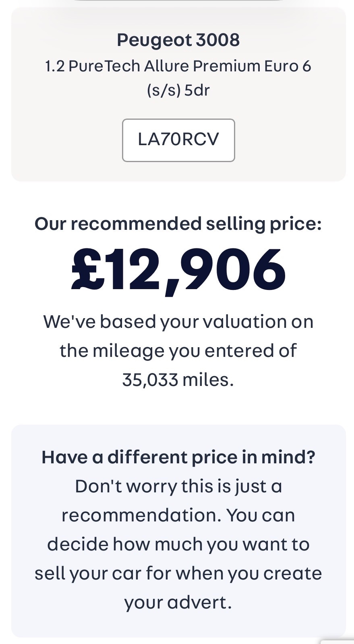Tap the reCAPTCHA badge in the corner
Image resolution: width=354 pixels, height=644 pixels.
click(338, 641)
